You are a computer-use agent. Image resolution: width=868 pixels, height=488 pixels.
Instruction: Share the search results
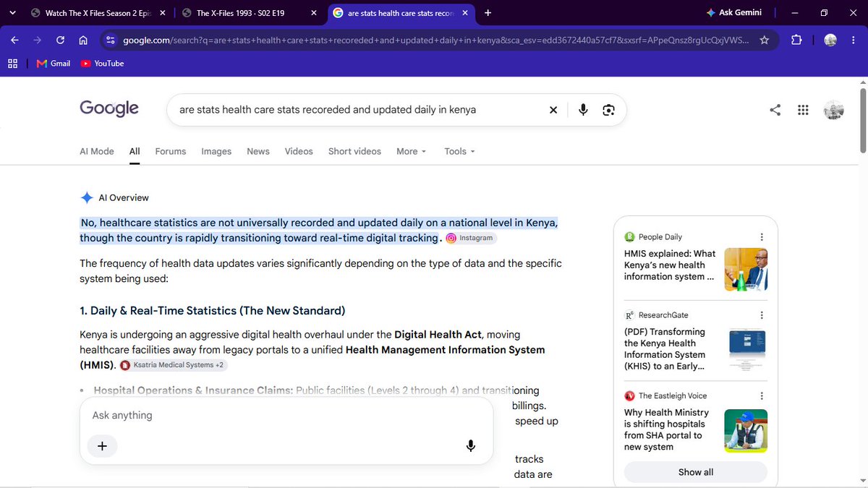[775, 110]
